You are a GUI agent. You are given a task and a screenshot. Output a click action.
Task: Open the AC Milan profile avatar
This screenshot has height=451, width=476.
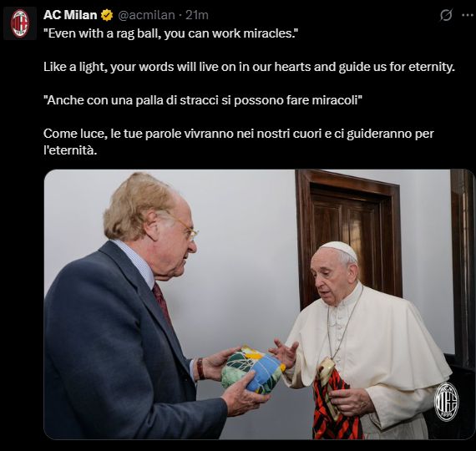pos(20,23)
